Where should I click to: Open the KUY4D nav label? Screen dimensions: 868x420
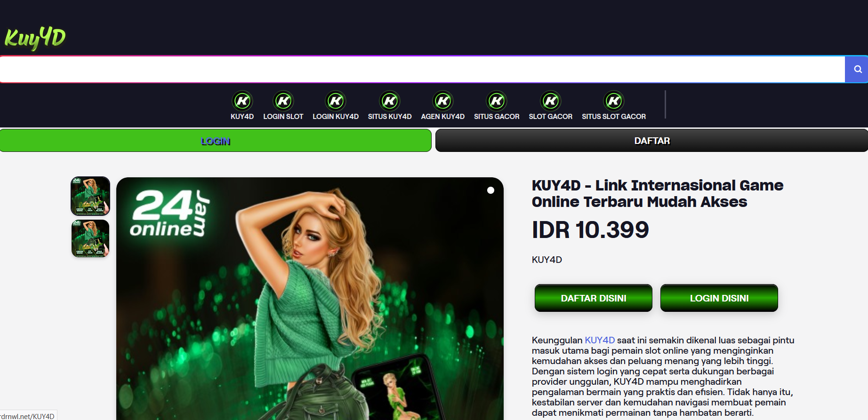point(242,117)
